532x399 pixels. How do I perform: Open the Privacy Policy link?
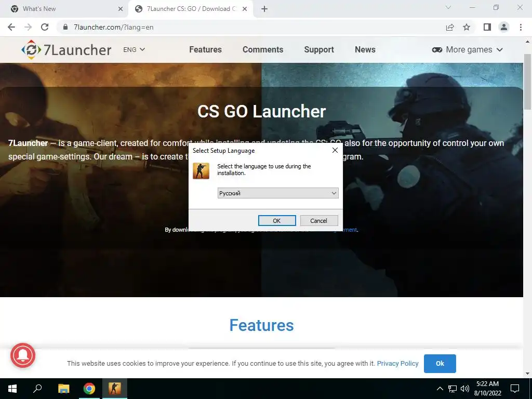pyautogui.click(x=397, y=363)
